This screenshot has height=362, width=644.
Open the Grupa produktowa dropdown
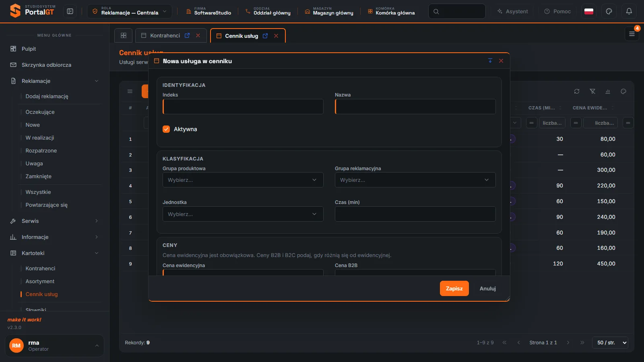(x=243, y=180)
